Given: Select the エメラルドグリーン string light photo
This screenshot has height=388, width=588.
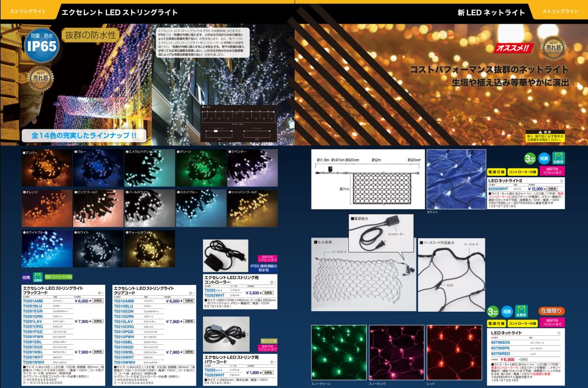Looking at the screenshot, I should [150, 168].
